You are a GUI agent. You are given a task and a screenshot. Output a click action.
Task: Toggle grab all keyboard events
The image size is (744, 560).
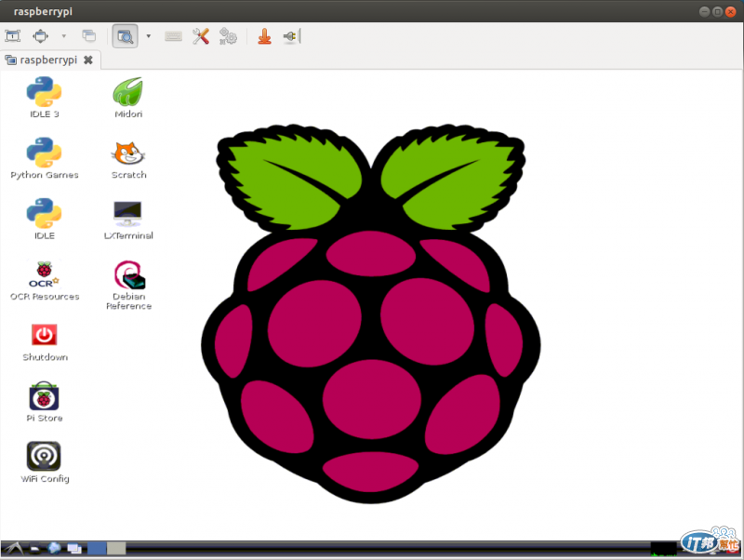[173, 36]
